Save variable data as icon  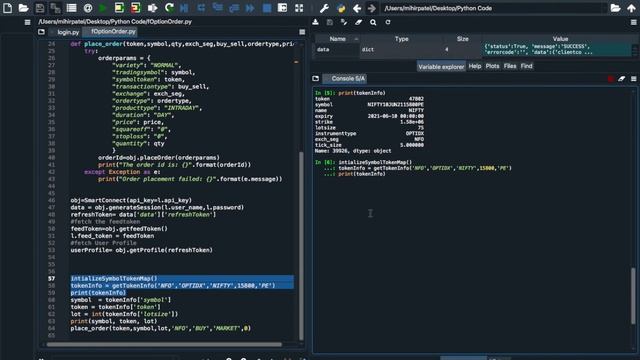344,22
